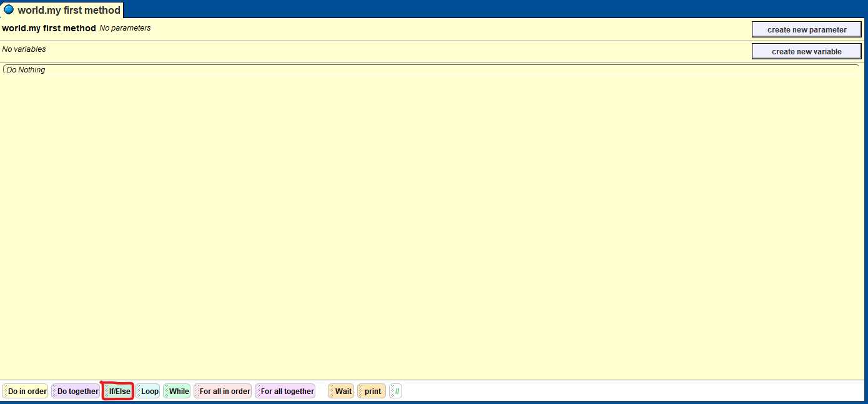Pick the 'Do together' block tile
Viewport: 868px width, 404px height.
point(77,392)
